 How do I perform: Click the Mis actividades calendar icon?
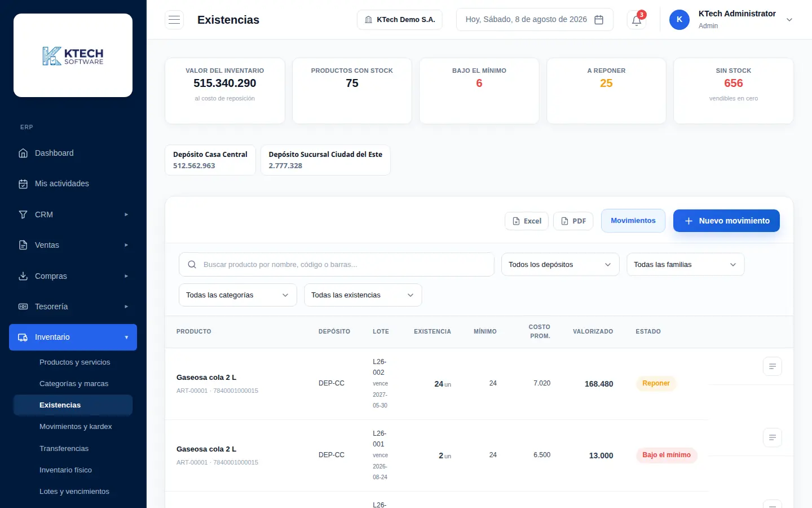(23, 183)
